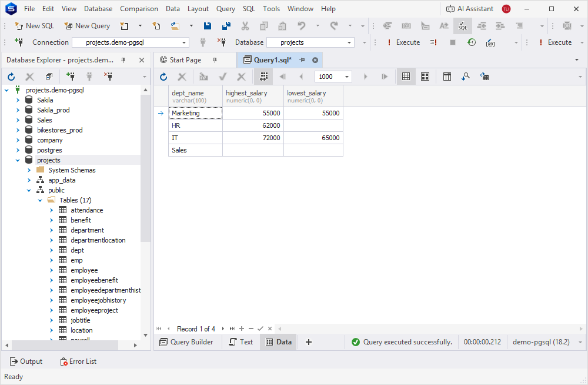Image resolution: width=588 pixels, height=385 pixels.
Task: Open the File menu
Action: (x=29, y=9)
